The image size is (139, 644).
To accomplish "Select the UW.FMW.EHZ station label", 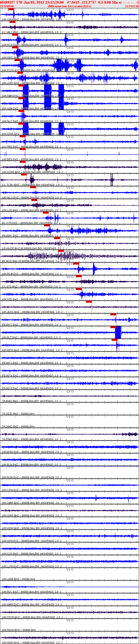I will pyautogui.click(x=32, y=96).
